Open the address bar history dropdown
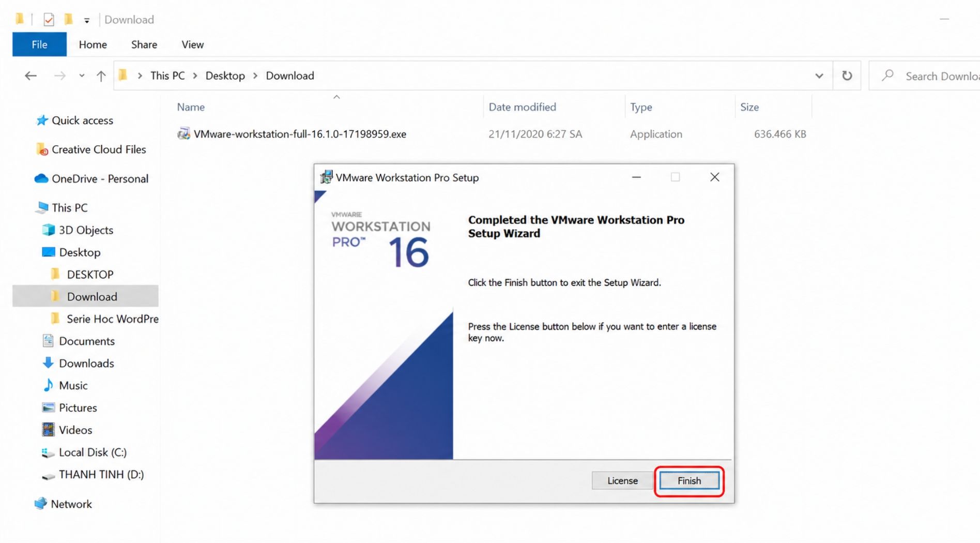 point(819,76)
